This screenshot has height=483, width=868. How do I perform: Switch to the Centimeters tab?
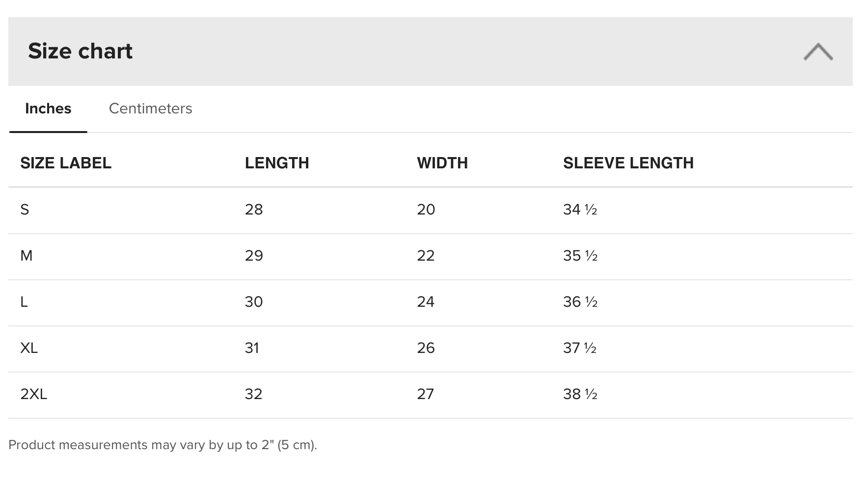tap(150, 108)
